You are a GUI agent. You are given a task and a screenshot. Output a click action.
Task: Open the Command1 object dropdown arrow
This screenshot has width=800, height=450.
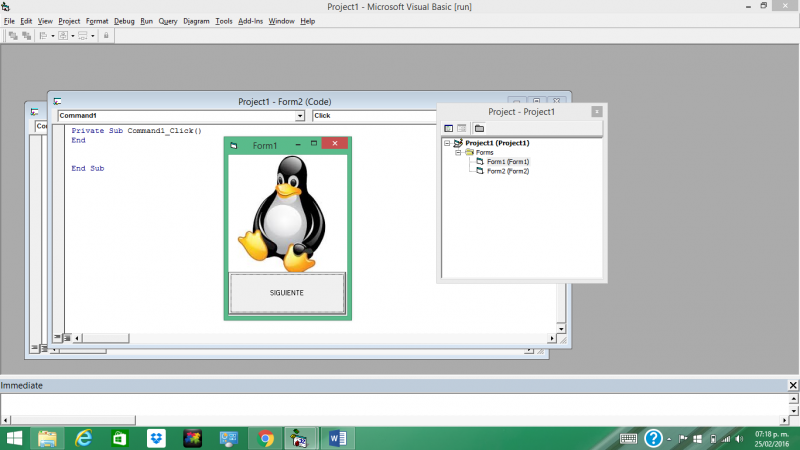pyautogui.click(x=299, y=116)
